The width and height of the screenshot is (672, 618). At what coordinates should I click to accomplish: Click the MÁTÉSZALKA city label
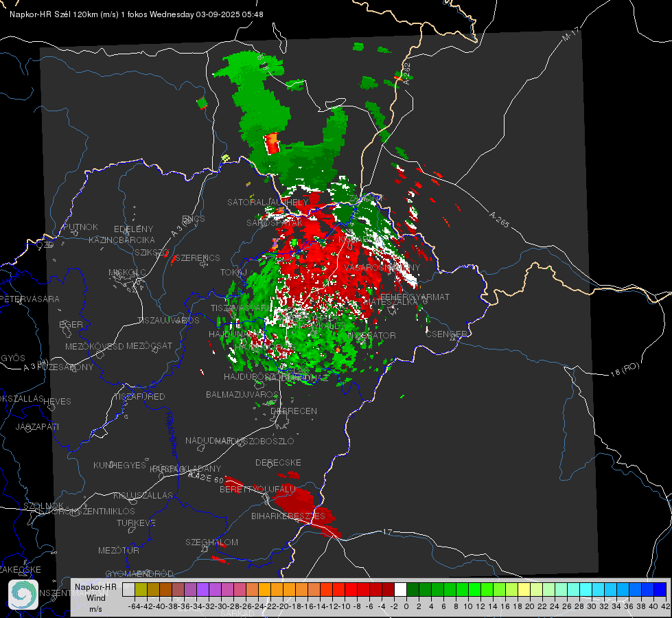click(x=390, y=302)
